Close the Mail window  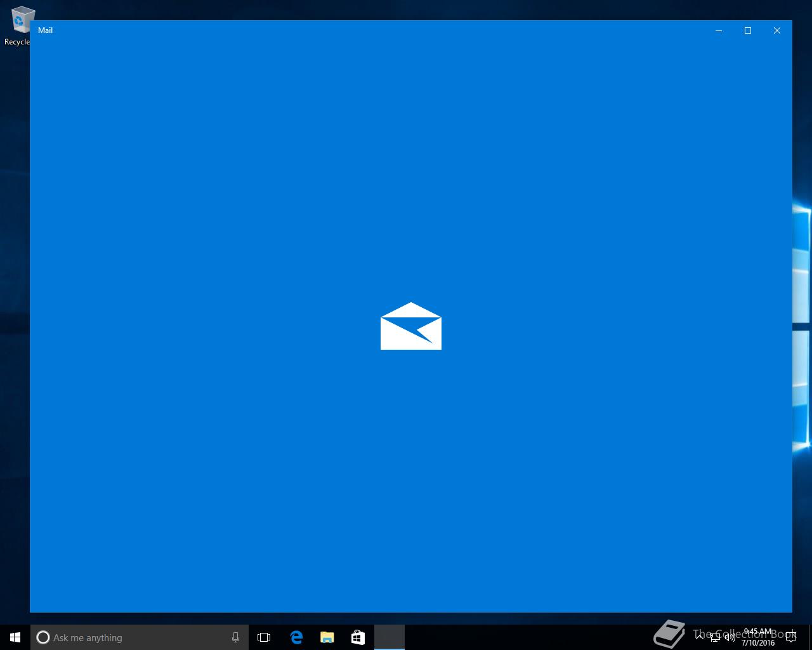click(777, 30)
